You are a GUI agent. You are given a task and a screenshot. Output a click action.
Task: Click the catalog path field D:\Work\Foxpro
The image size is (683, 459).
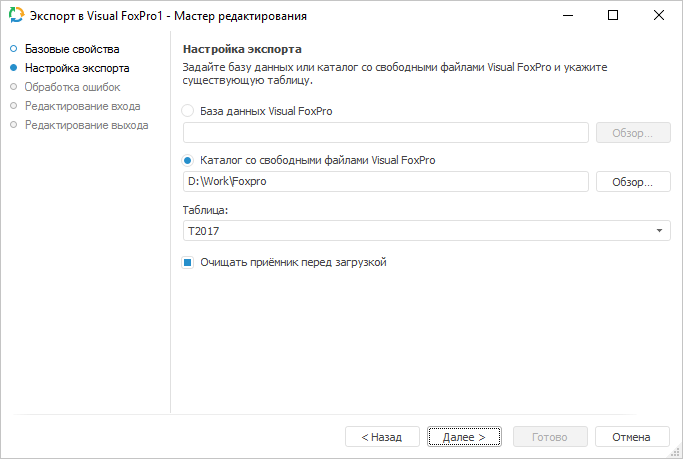[386, 182]
